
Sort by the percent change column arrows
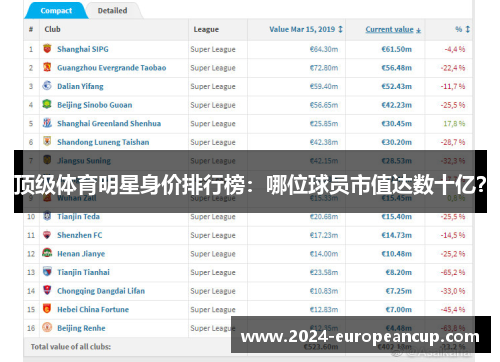pos(468,29)
